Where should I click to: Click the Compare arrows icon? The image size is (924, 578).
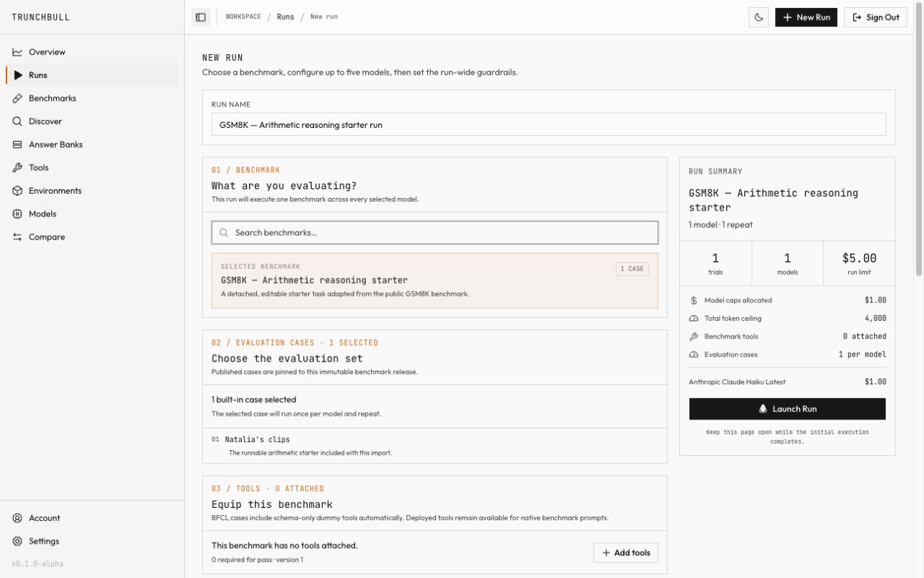(x=18, y=237)
